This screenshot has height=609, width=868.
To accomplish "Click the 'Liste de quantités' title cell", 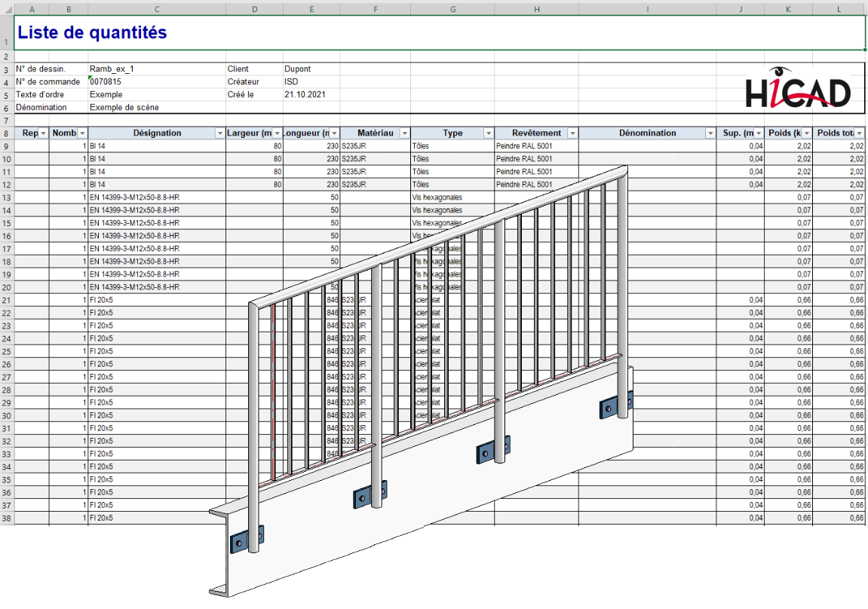I will coord(92,33).
